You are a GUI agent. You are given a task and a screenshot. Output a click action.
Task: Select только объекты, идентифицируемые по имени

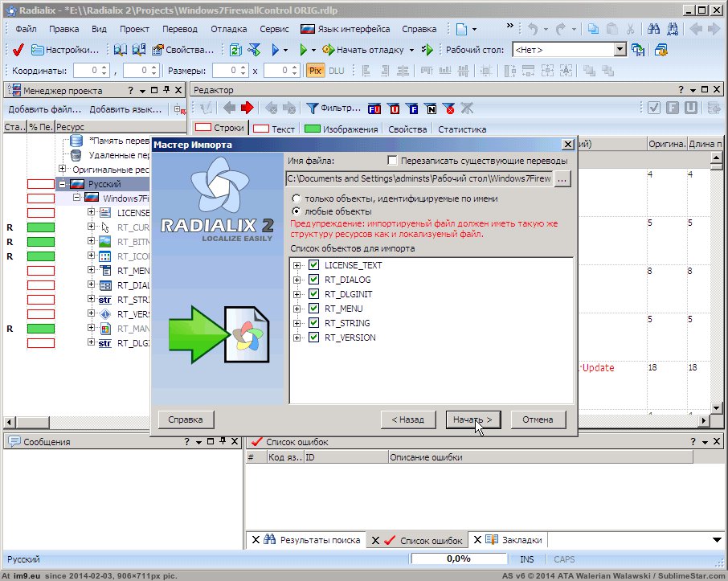(296, 198)
